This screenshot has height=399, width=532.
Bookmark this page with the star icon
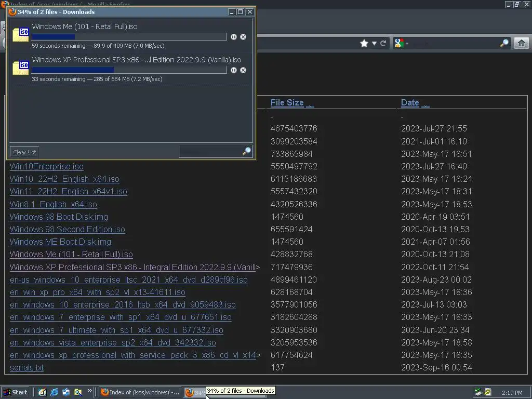364,44
